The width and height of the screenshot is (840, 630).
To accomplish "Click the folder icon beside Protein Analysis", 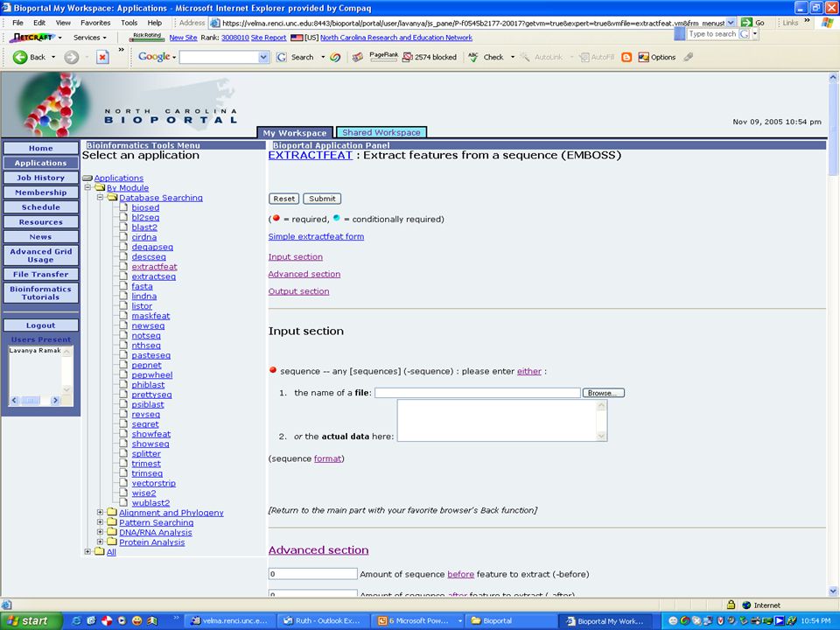I will [x=112, y=542].
